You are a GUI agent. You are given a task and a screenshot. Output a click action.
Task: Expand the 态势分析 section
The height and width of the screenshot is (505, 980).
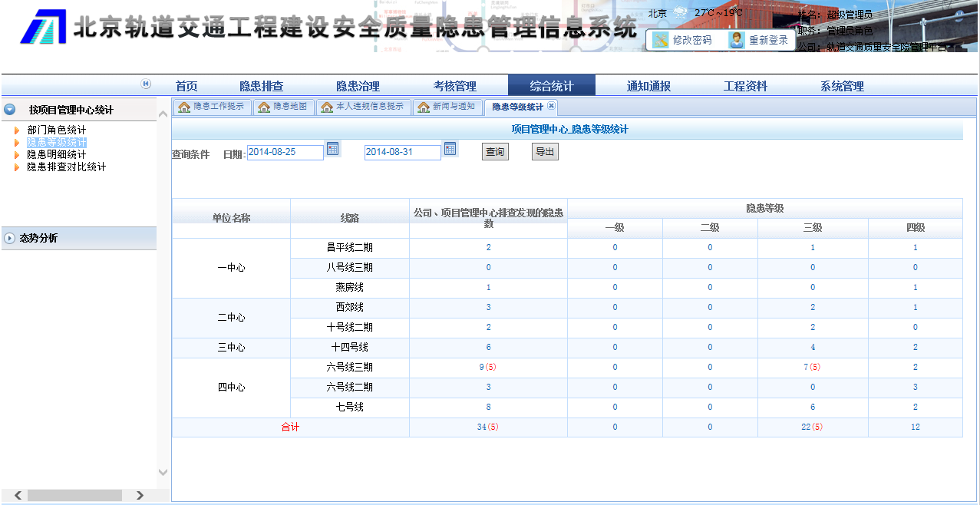(x=10, y=238)
